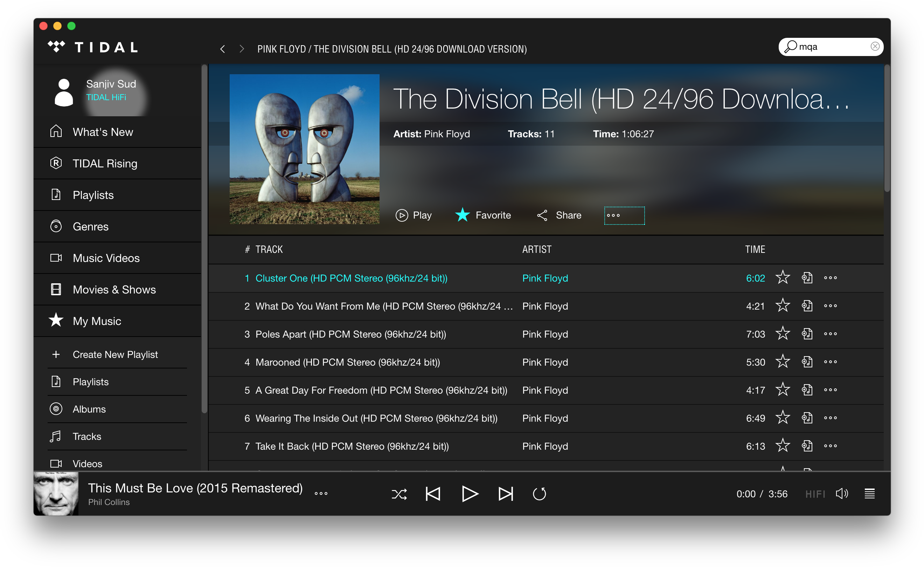Favorite Poles Apart with star
The image size is (924, 567).
[x=783, y=334]
